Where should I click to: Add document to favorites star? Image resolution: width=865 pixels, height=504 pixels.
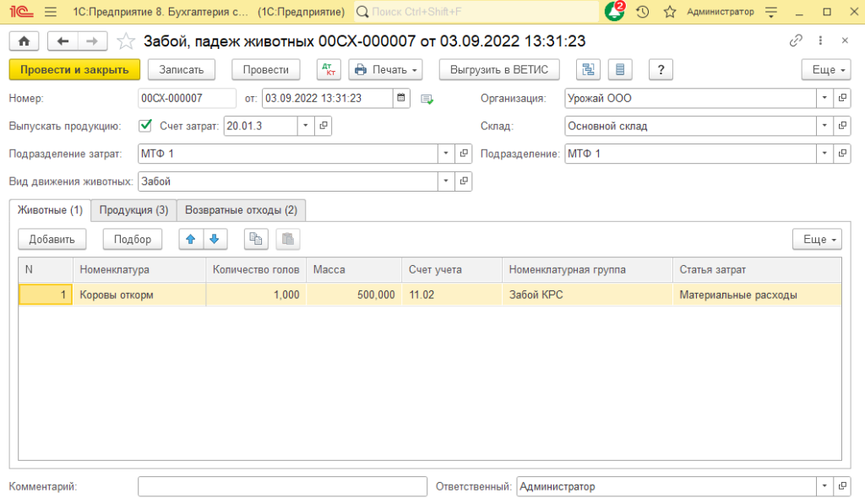coord(125,41)
